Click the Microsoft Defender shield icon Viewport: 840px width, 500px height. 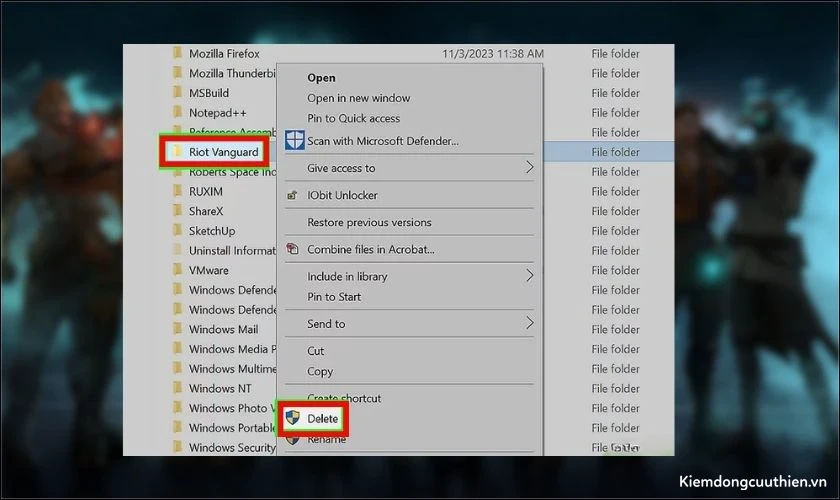click(x=294, y=140)
